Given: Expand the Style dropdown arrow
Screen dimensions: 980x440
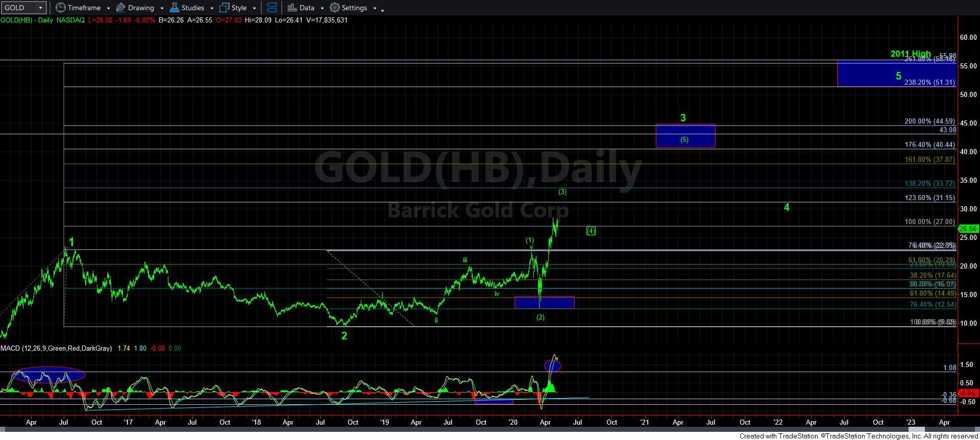Looking at the screenshot, I should (x=254, y=8).
